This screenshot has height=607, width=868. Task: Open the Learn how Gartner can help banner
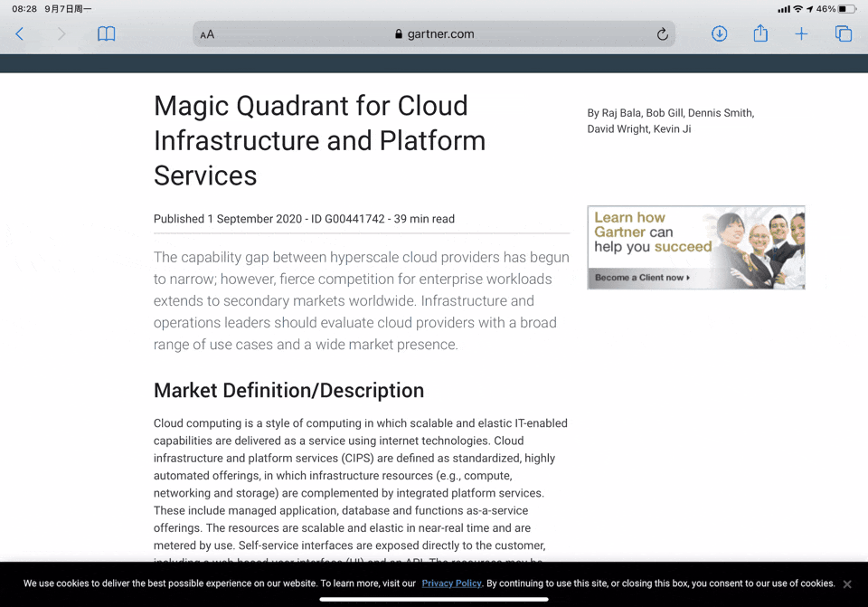tap(696, 248)
